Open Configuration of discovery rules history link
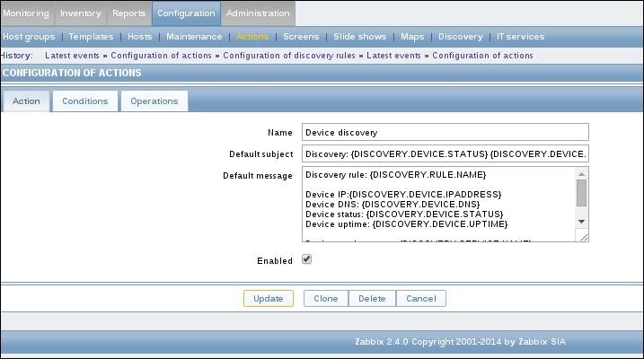The height and width of the screenshot is (359, 644). (291, 55)
